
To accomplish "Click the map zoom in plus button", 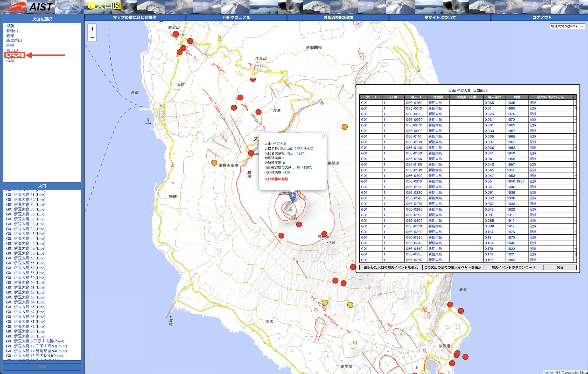I will click(x=92, y=29).
